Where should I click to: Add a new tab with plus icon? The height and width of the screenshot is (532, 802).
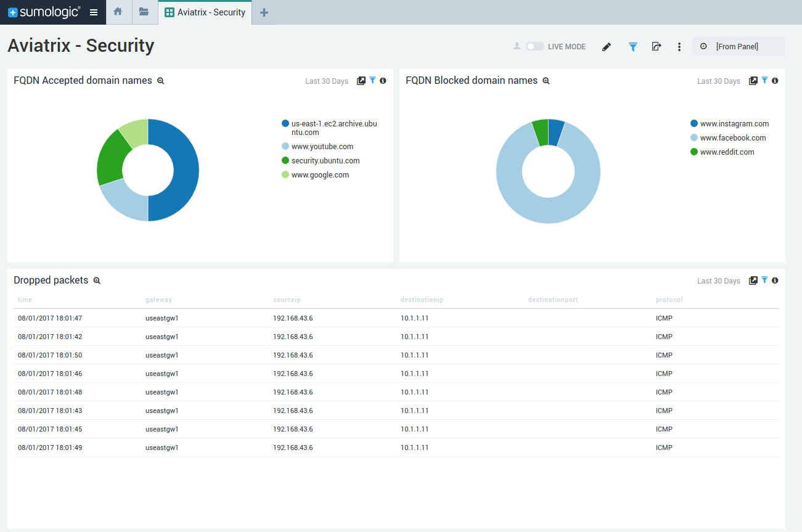pyautogui.click(x=264, y=12)
